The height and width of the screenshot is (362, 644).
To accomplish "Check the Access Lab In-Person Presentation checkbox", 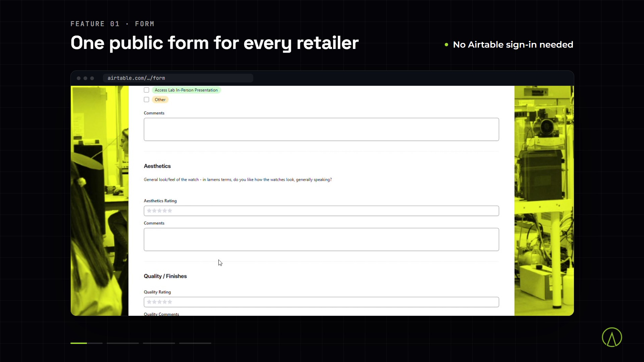I will [x=147, y=90].
